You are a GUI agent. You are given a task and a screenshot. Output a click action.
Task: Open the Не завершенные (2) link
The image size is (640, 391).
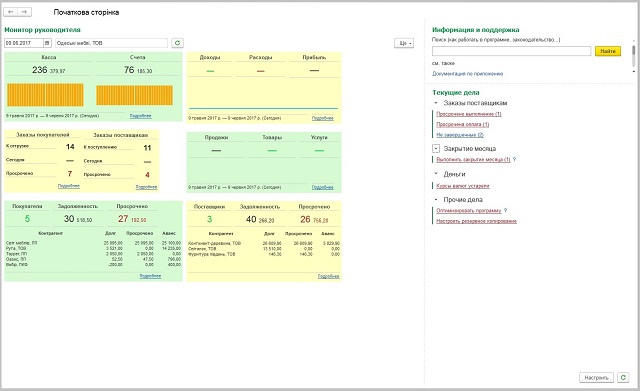460,135
